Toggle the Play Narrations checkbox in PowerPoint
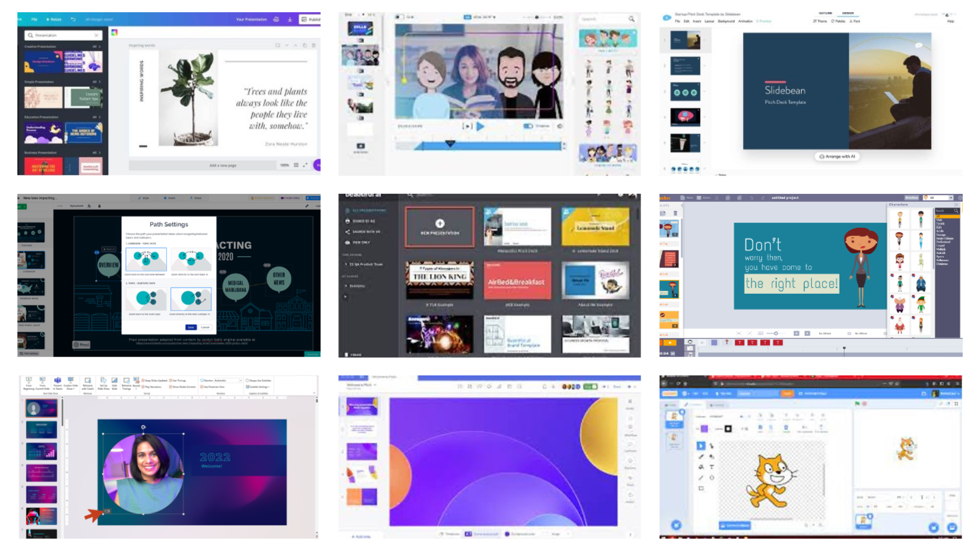This screenshot has width=980, height=551. click(143, 387)
